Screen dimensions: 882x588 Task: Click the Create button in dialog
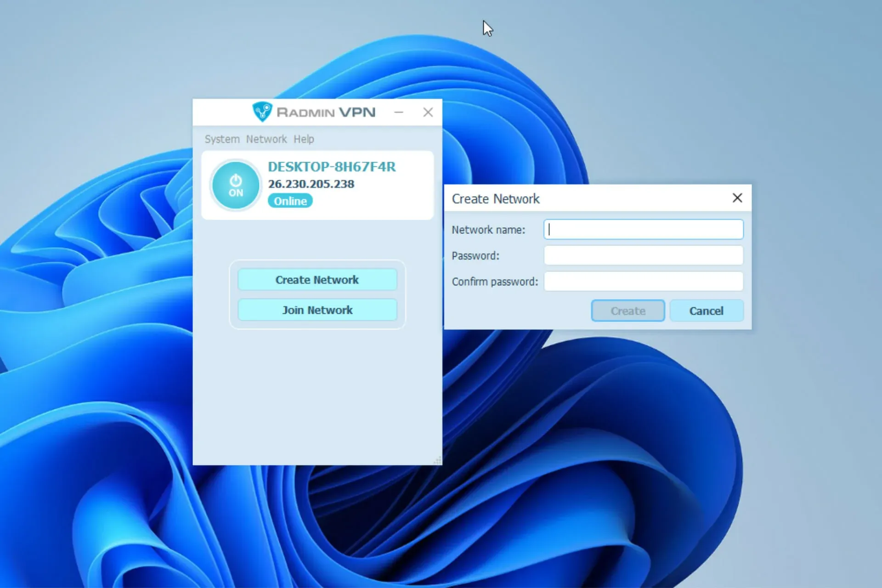coord(627,311)
